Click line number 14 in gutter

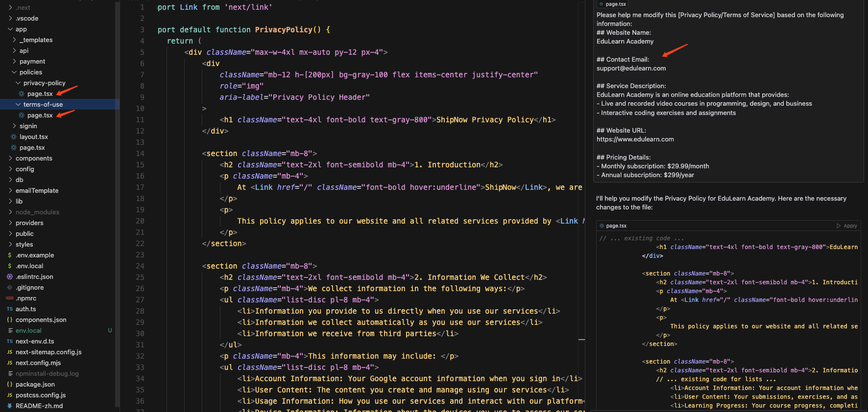(140, 153)
